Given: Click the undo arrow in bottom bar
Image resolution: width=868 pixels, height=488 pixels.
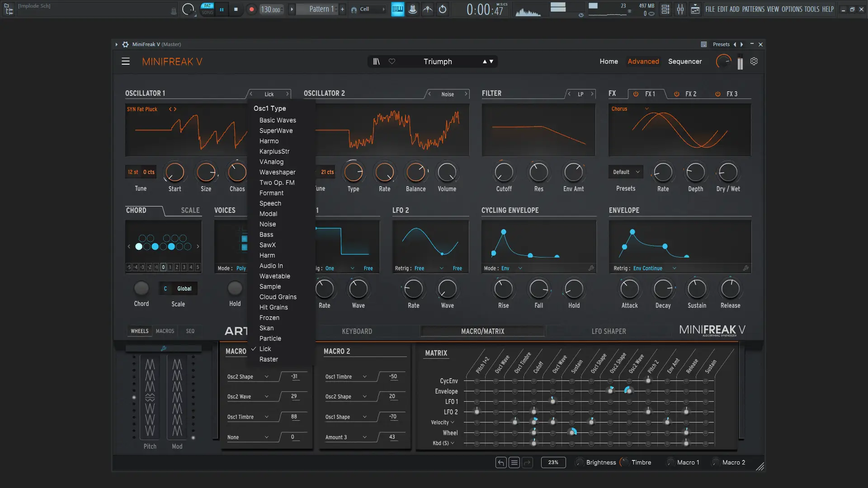Looking at the screenshot, I should (500, 462).
